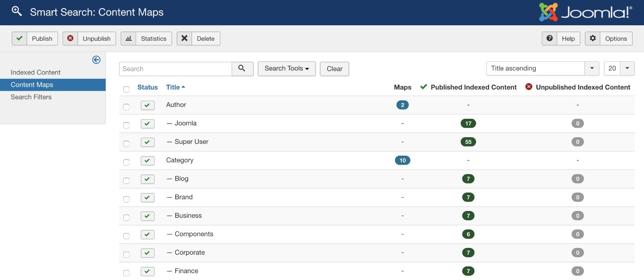The width and height of the screenshot is (644, 280).
Task: Click the Delete X icon
Action: click(x=185, y=38)
